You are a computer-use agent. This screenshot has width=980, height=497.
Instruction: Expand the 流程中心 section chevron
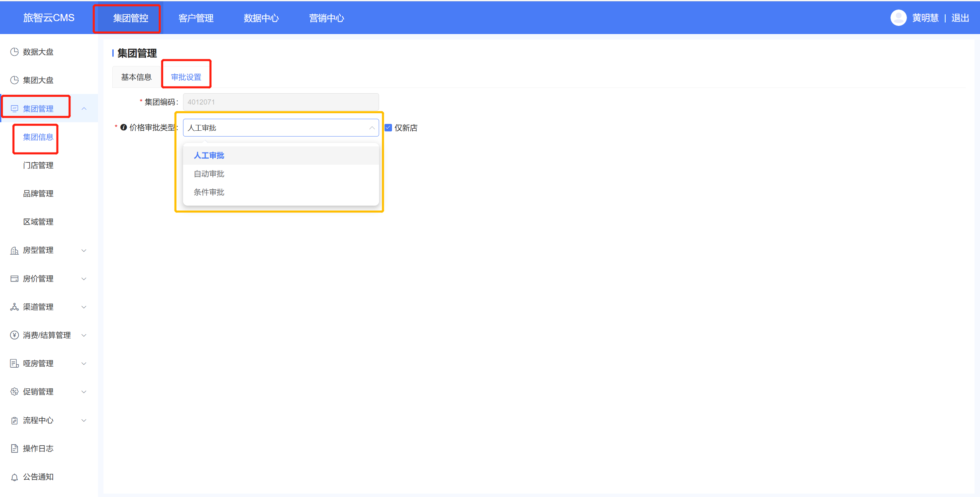(x=84, y=420)
